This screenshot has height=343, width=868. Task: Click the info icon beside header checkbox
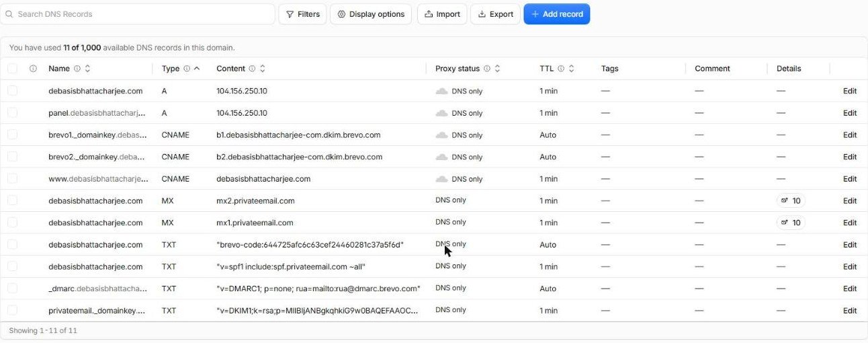pos(33,69)
